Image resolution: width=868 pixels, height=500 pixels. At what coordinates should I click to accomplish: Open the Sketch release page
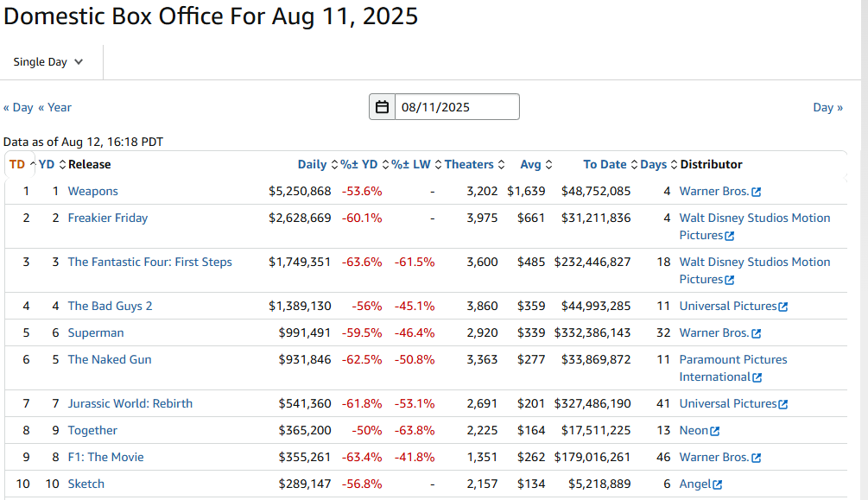(x=86, y=484)
